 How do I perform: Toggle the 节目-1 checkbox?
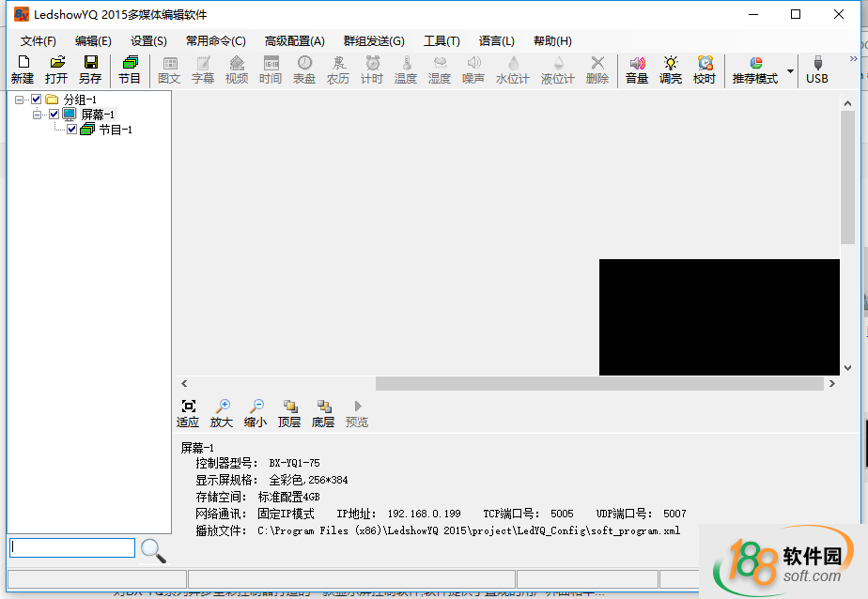(71, 130)
